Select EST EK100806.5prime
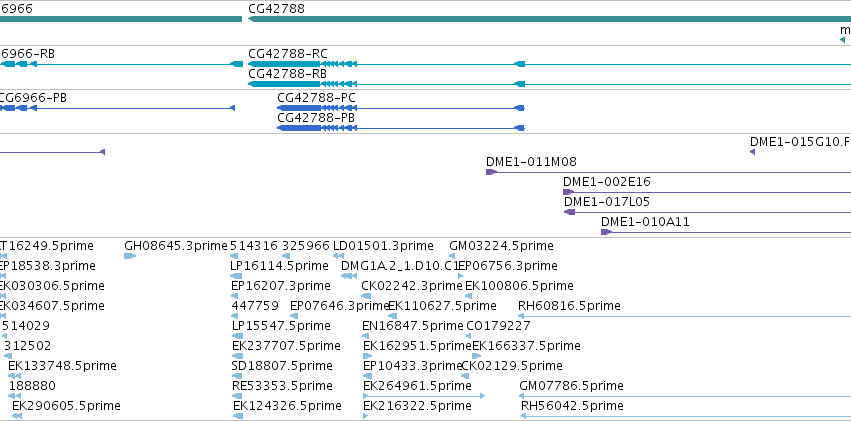Viewport: 851px width, 421px height. pyautogui.click(x=519, y=286)
